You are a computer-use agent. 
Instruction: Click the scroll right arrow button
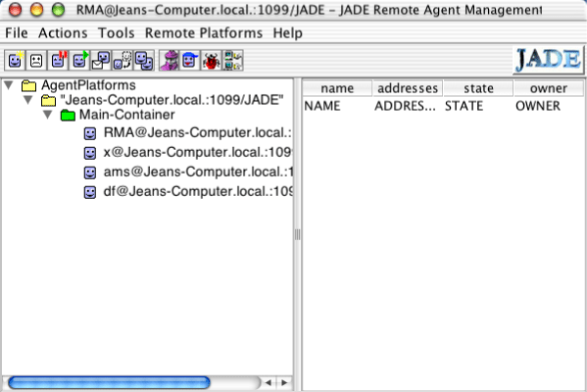(x=284, y=382)
